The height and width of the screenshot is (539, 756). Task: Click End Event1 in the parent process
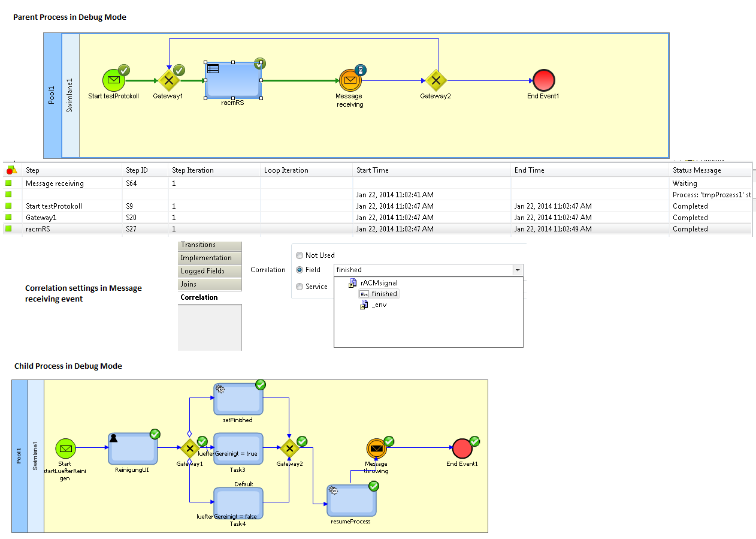[544, 80]
